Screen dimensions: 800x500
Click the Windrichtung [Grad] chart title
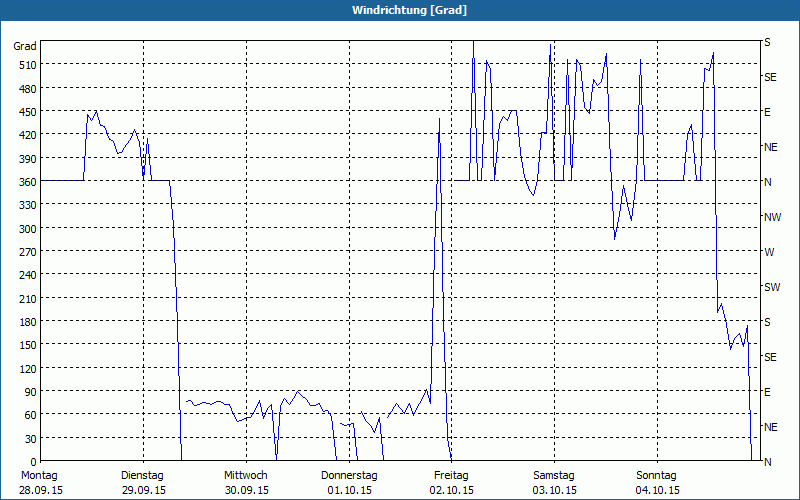[x=409, y=10]
